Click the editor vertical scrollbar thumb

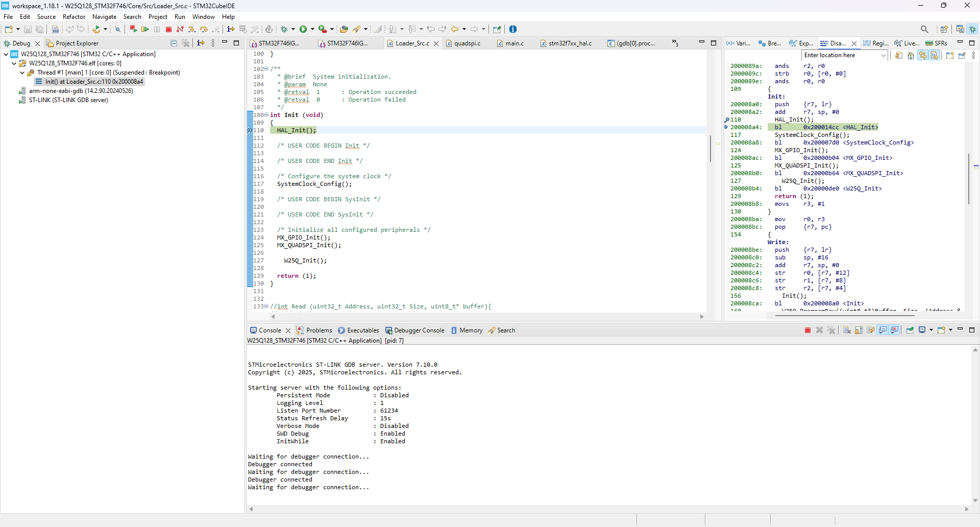[710, 148]
